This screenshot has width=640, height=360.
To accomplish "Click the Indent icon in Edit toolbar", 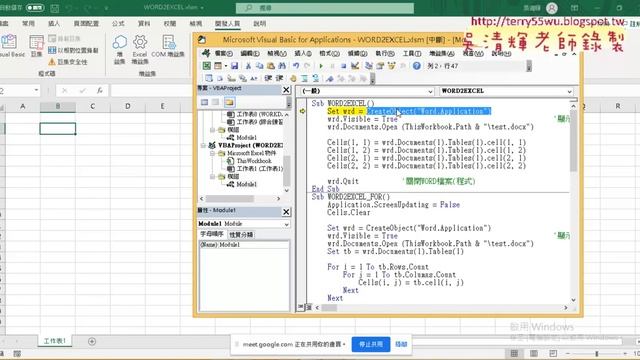I will tap(268, 78).
